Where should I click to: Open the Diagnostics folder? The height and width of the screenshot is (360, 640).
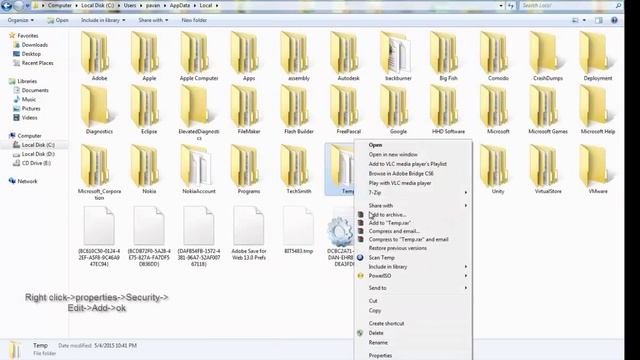pos(99,110)
